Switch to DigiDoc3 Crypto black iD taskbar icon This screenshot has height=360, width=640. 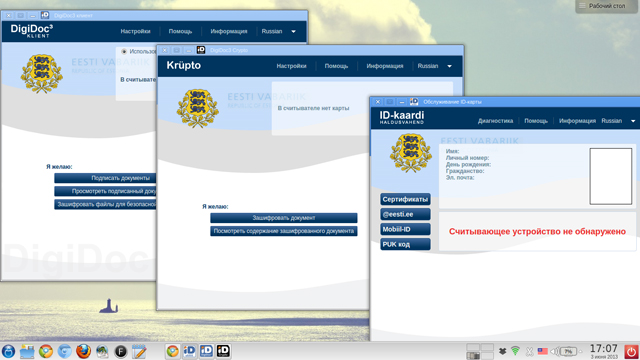click(223, 351)
